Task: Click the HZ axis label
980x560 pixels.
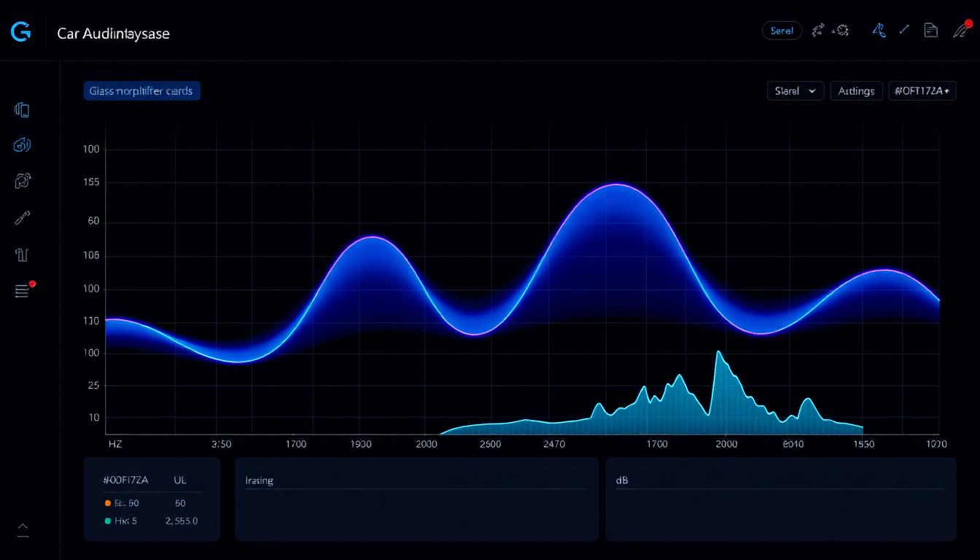Action: pyautogui.click(x=115, y=443)
